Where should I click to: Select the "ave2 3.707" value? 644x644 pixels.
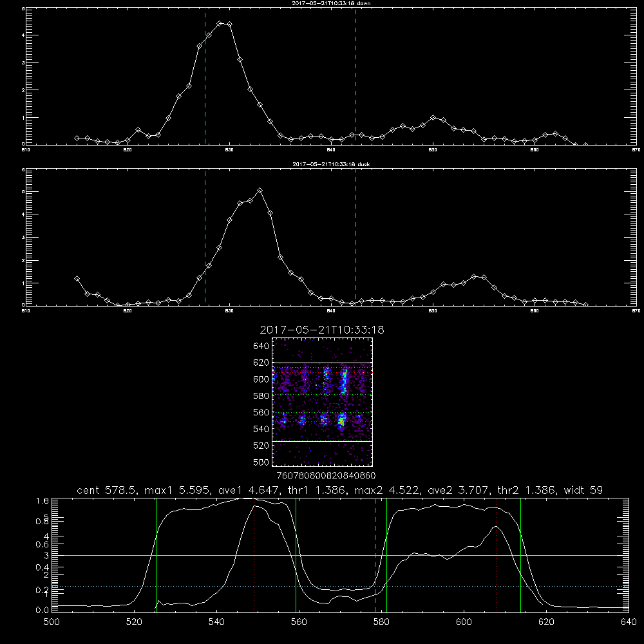(x=458, y=490)
